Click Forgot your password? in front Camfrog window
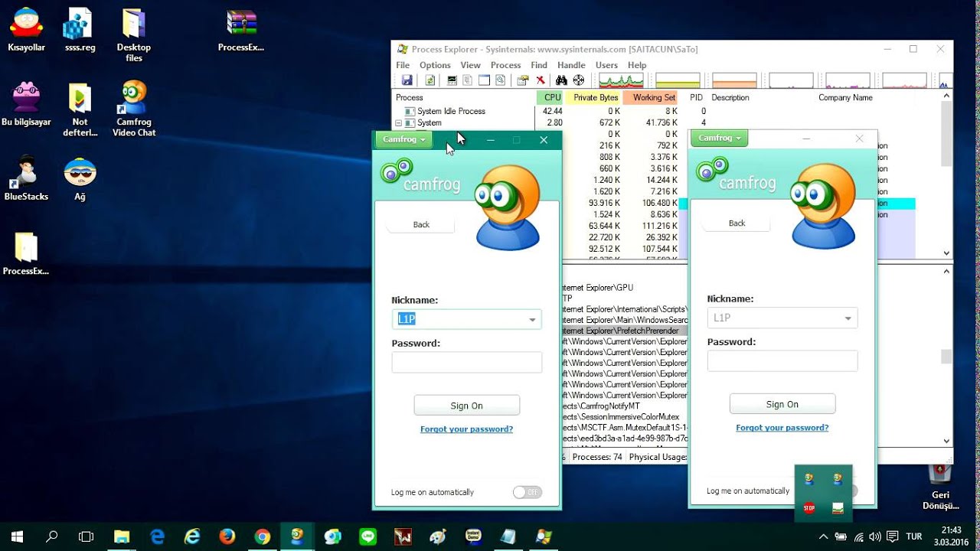Screen dimensions: 980x551 coord(466,429)
